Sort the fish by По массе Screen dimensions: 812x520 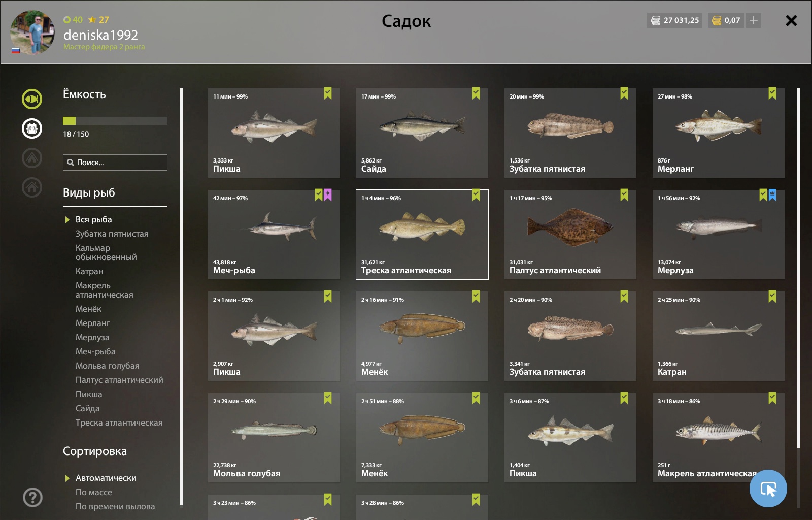click(94, 492)
